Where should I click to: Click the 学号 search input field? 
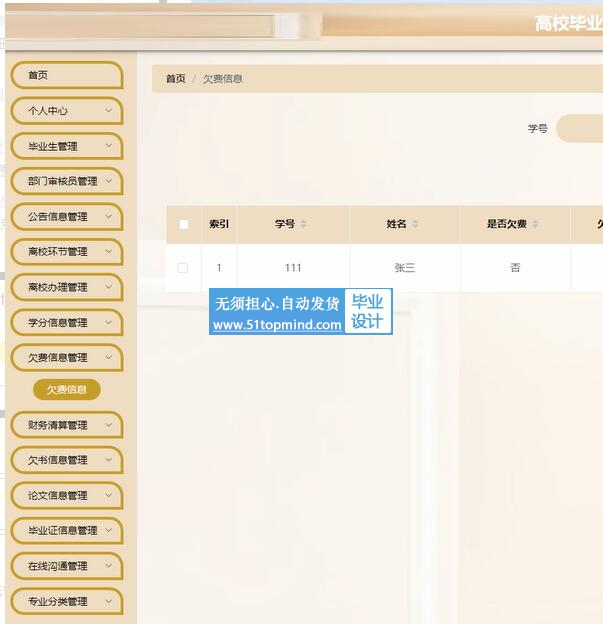click(580, 129)
